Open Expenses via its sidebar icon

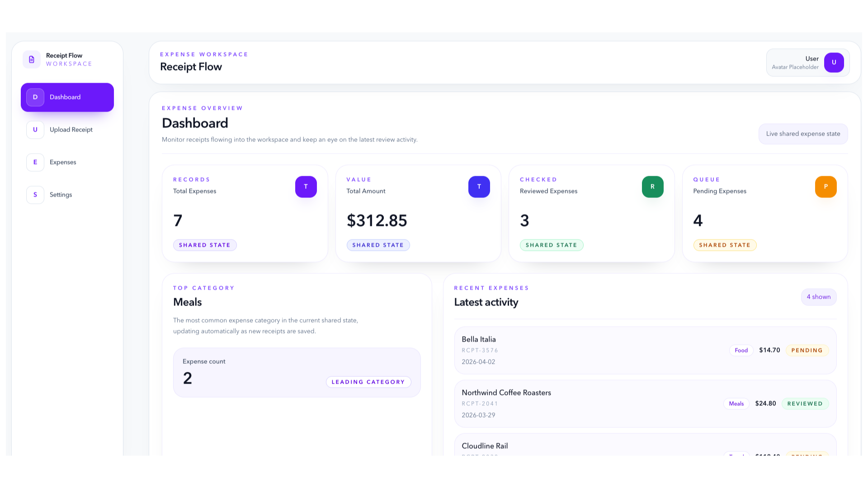click(x=35, y=162)
